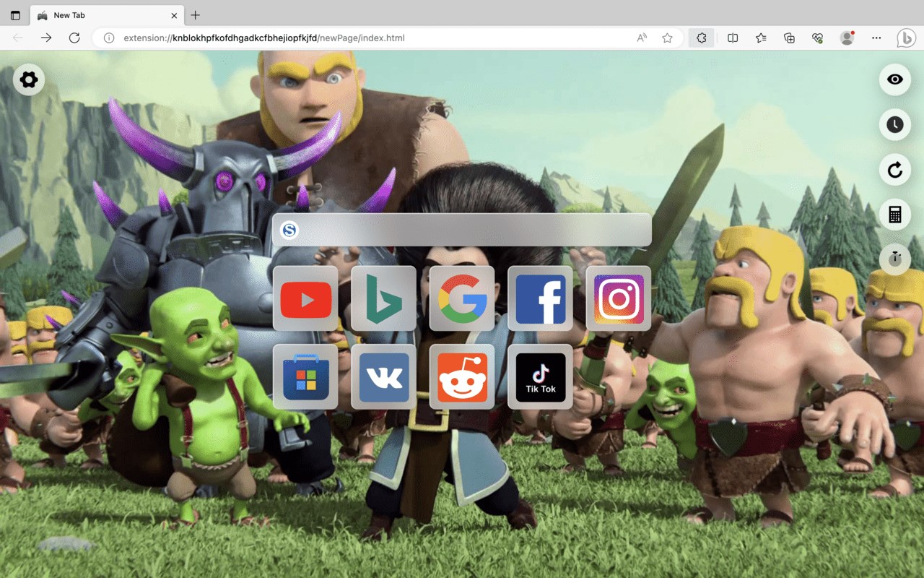Open Collections in the toolbar
The height and width of the screenshot is (578, 924).
[x=789, y=38]
